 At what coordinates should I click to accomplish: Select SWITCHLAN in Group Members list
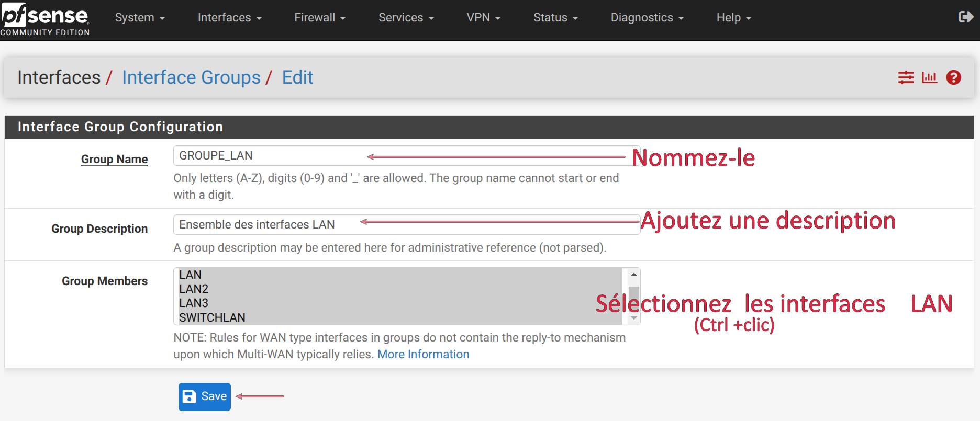pyautogui.click(x=212, y=317)
